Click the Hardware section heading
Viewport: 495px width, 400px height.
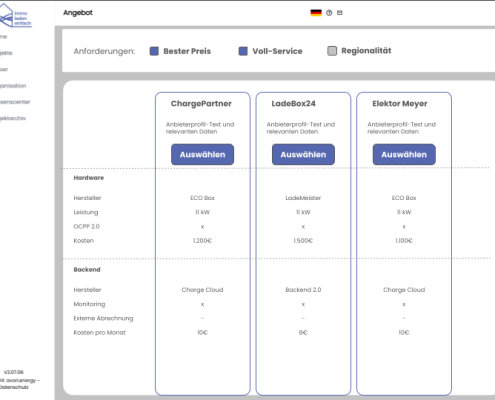click(89, 178)
